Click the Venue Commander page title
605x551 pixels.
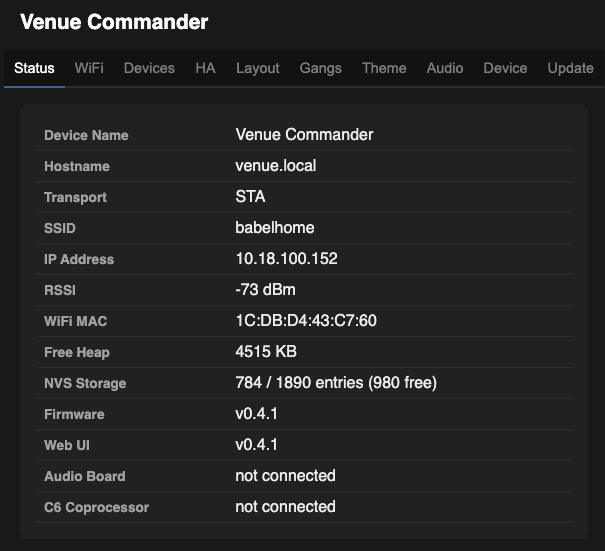point(114,22)
